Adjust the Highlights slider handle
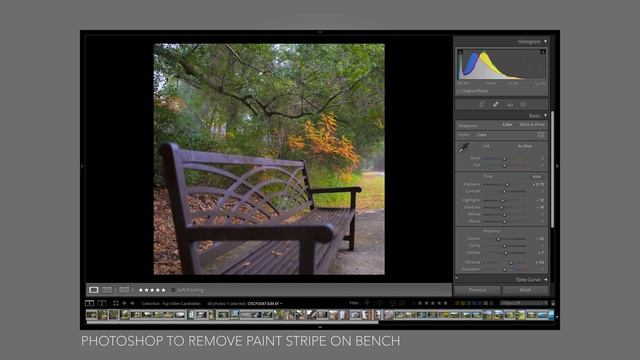The width and height of the screenshot is (640, 360). pos(502,200)
